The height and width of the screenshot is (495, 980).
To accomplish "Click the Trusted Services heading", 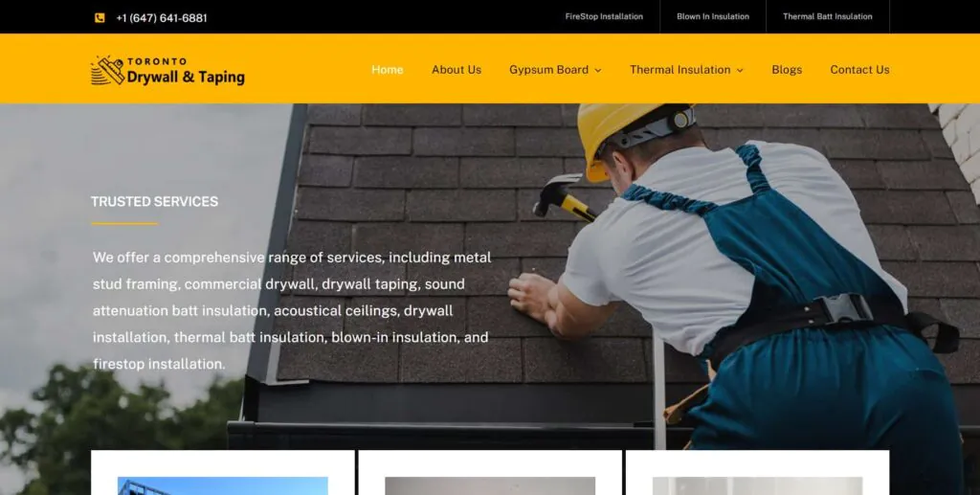I will click(x=154, y=201).
